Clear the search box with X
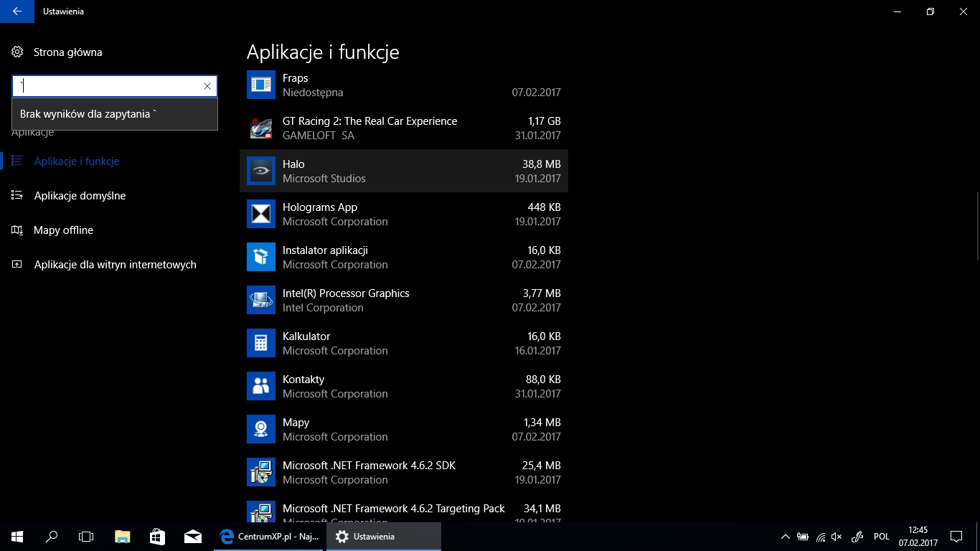The width and height of the screenshot is (980, 551). (207, 86)
